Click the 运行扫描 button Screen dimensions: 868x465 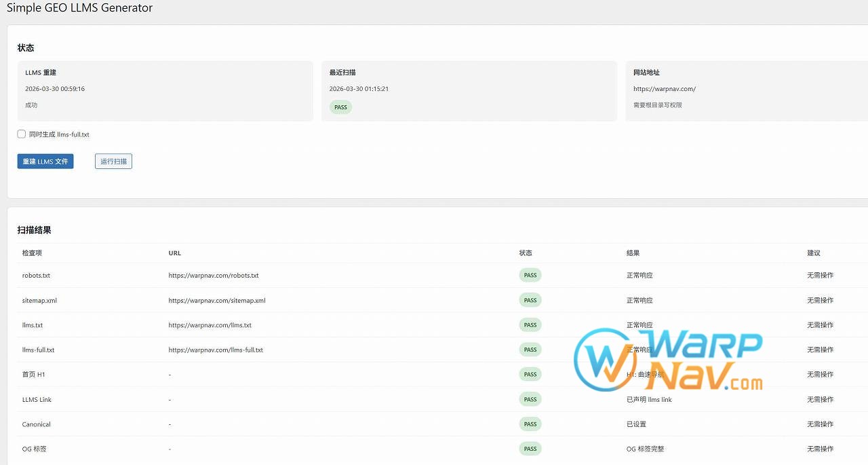(113, 162)
